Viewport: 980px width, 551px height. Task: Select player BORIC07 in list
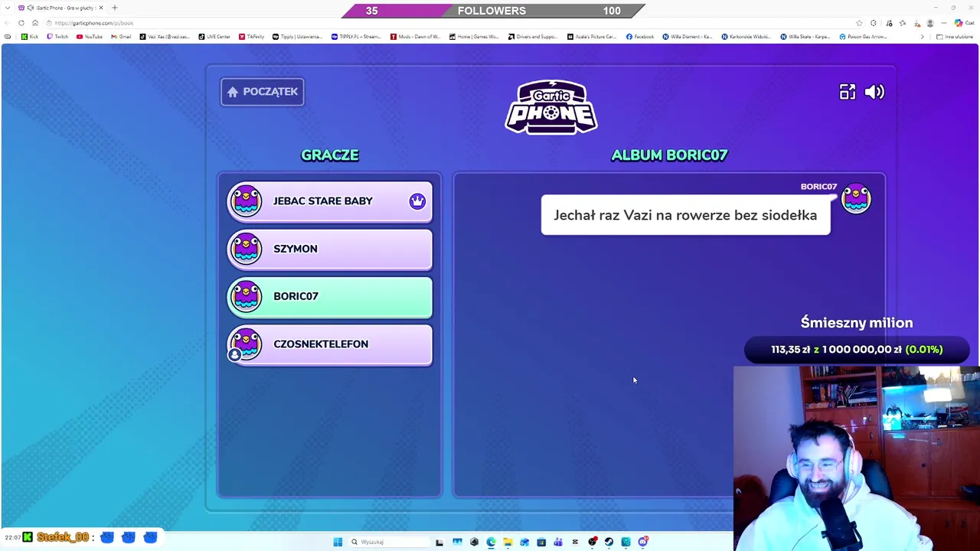coord(330,296)
